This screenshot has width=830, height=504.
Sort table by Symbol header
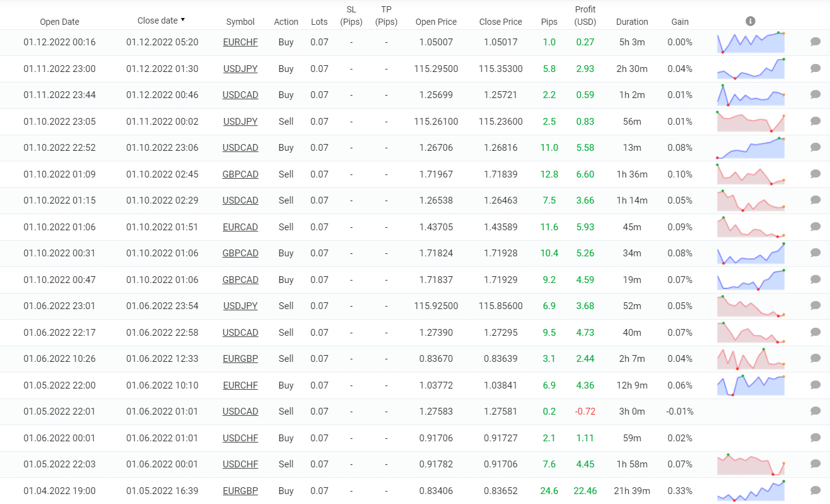(x=240, y=22)
